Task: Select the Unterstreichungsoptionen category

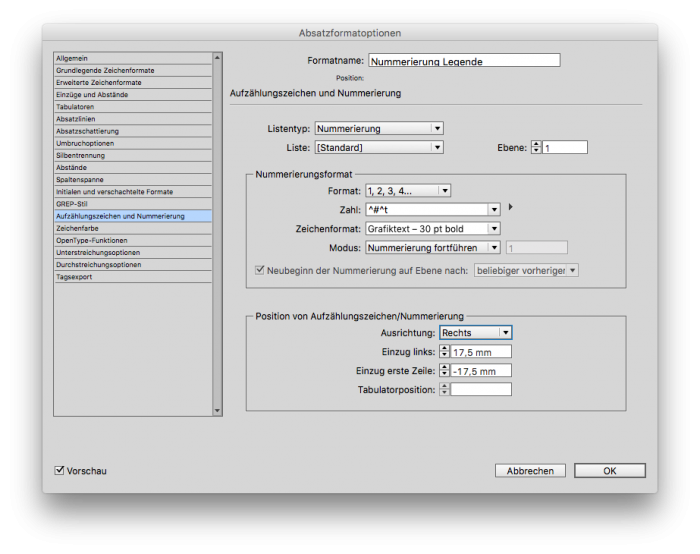Action: click(133, 252)
